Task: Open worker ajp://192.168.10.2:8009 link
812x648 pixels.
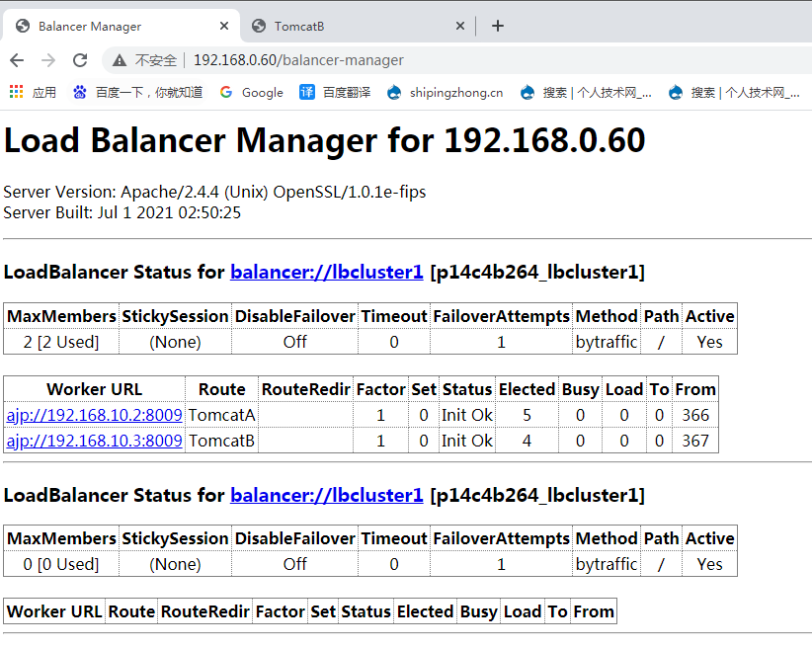Action: 94,415
